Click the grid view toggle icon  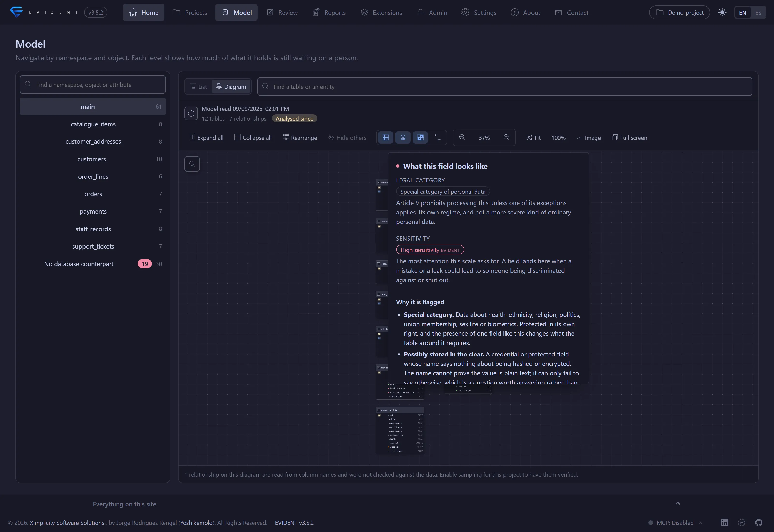coord(385,137)
